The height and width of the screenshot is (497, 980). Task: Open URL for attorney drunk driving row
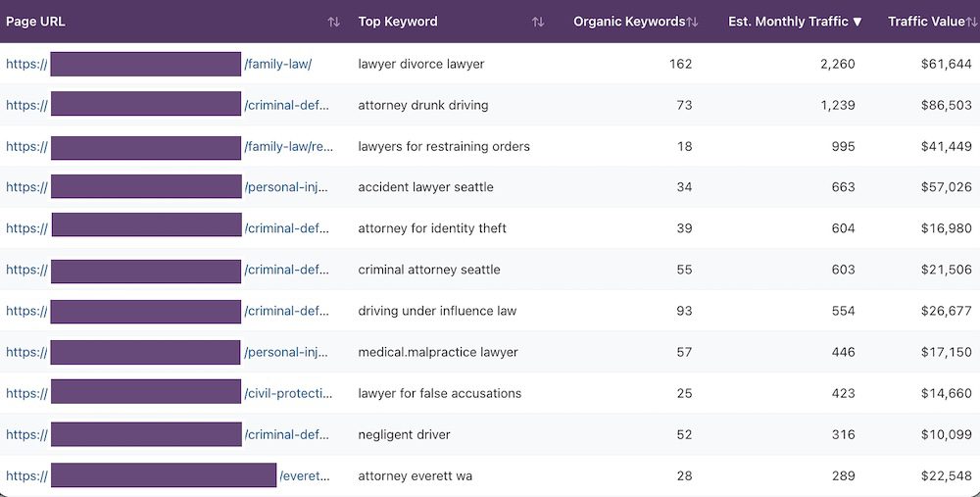tap(288, 105)
